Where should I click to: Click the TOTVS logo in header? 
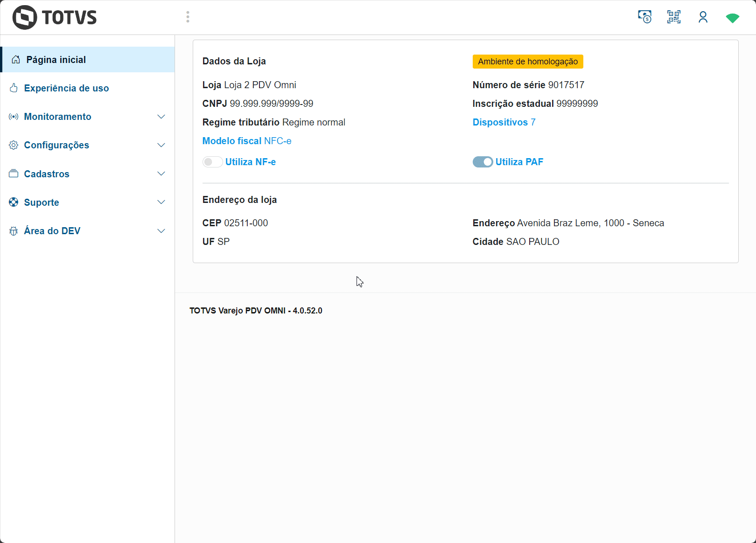click(55, 17)
